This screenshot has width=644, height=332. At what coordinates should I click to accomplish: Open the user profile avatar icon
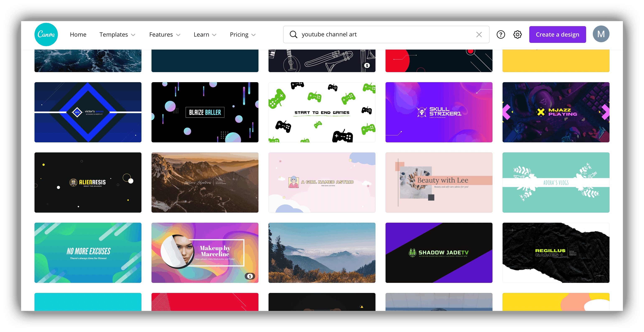tap(602, 34)
